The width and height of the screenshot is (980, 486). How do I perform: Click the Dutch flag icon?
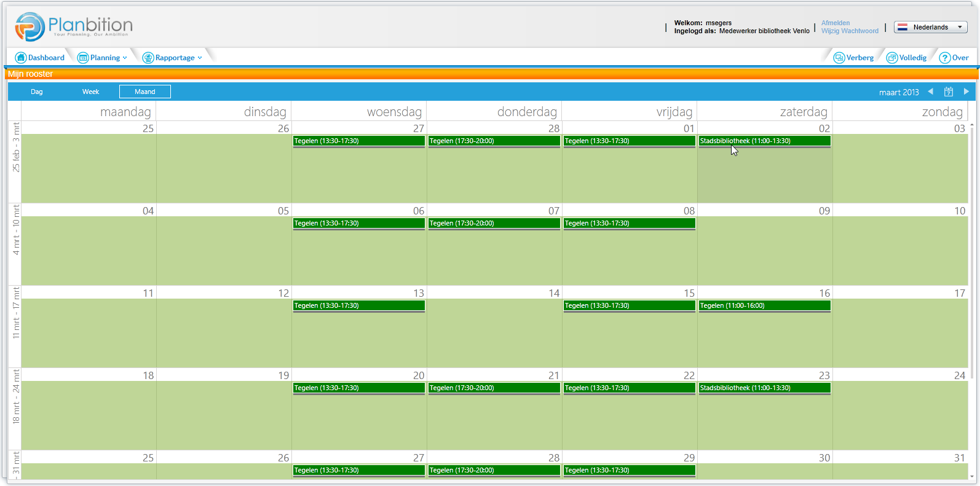click(903, 27)
